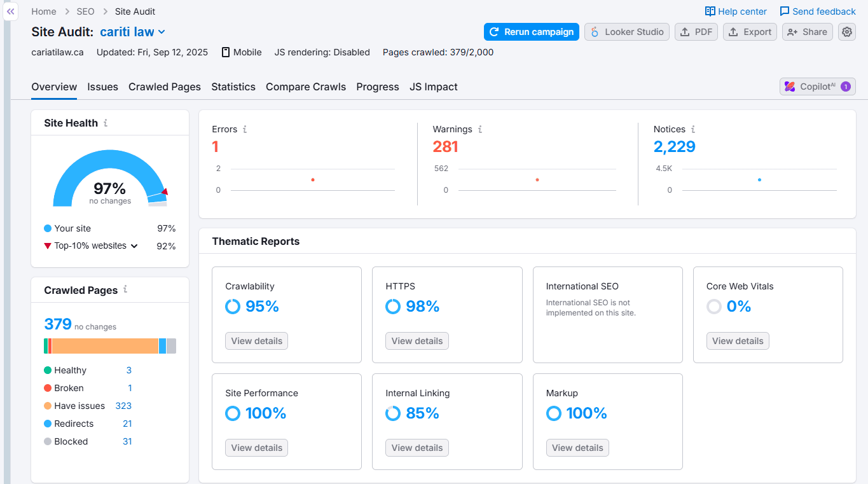Image resolution: width=868 pixels, height=484 pixels.
Task: View Crawlability details
Action: click(257, 341)
